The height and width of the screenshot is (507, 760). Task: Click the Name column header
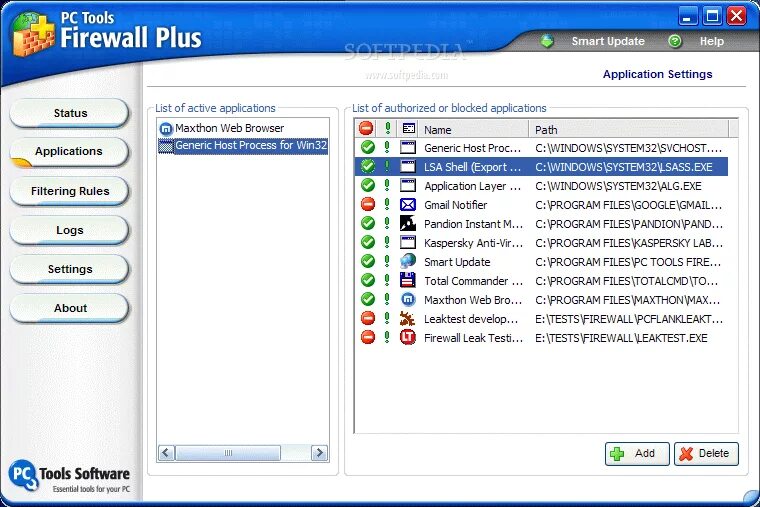[x=475, y=129]
